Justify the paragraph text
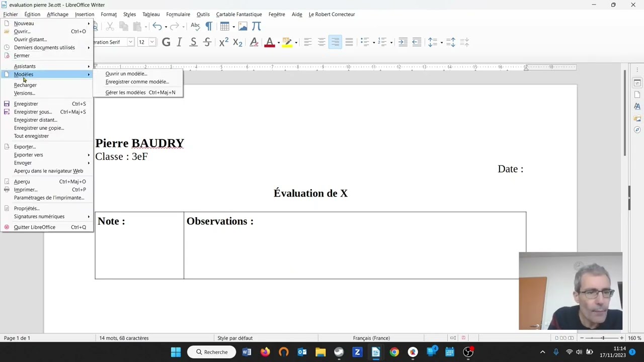This screenshot has height=362, width=644. 349,42
